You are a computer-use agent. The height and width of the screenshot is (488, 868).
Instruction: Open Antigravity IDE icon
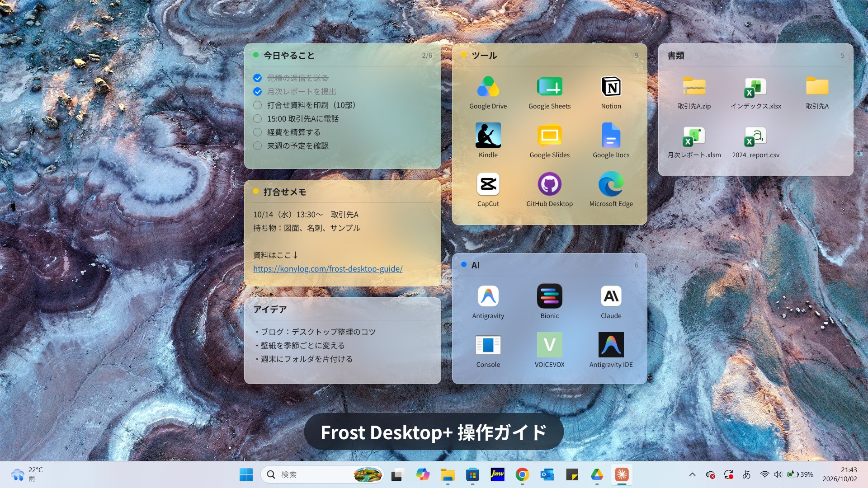[x=611, y=345]
